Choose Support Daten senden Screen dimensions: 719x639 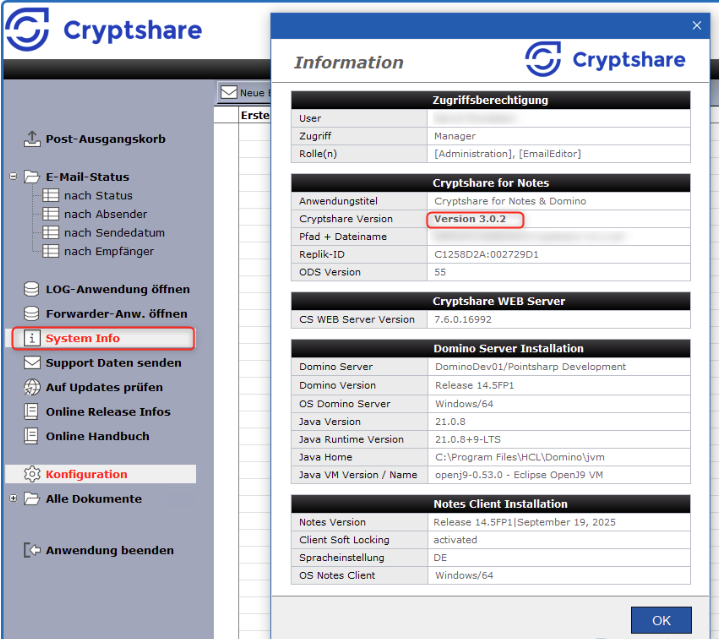[114, 363]
